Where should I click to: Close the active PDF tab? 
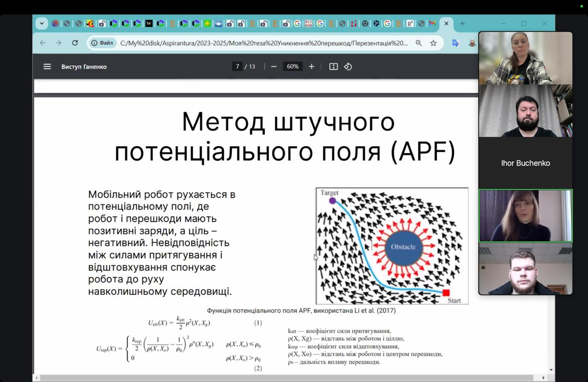click(447, 23)
